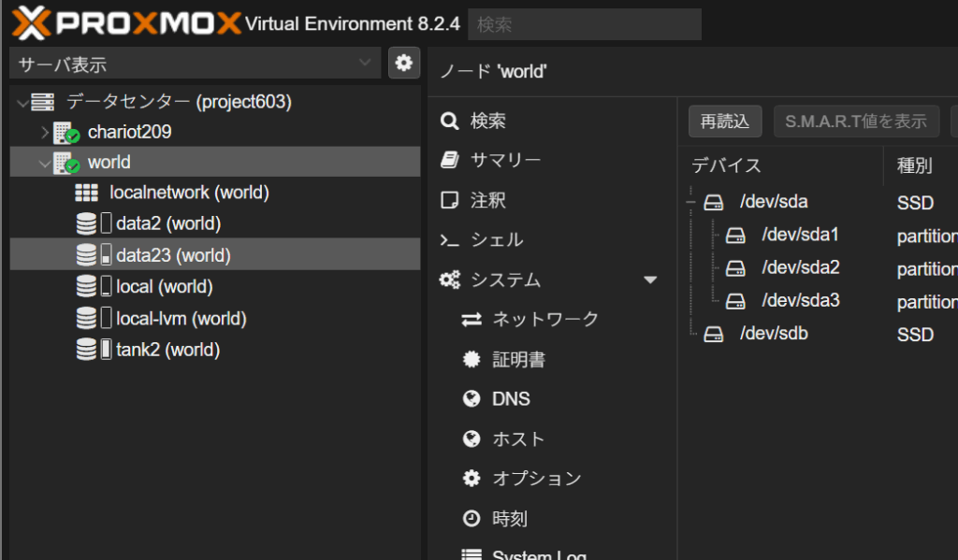The image size is (958, 560).
Task: Click the 検索 search input field at top
Action: (584, 24)
